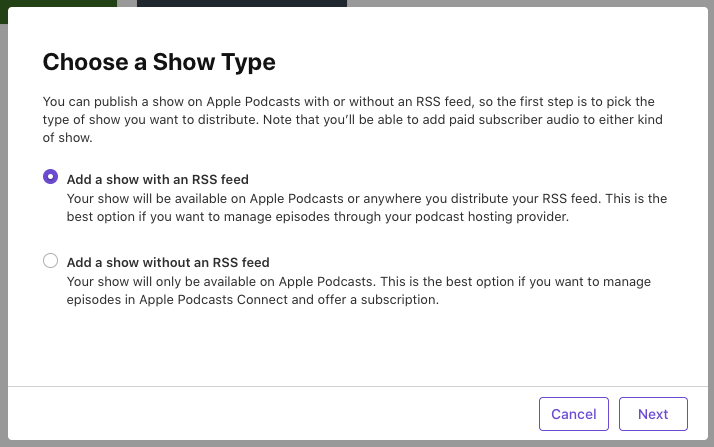Click the 'Add a show without an RSS feed' label
Image resolution: width=714 pixels, height=447 pixels.
168,263
